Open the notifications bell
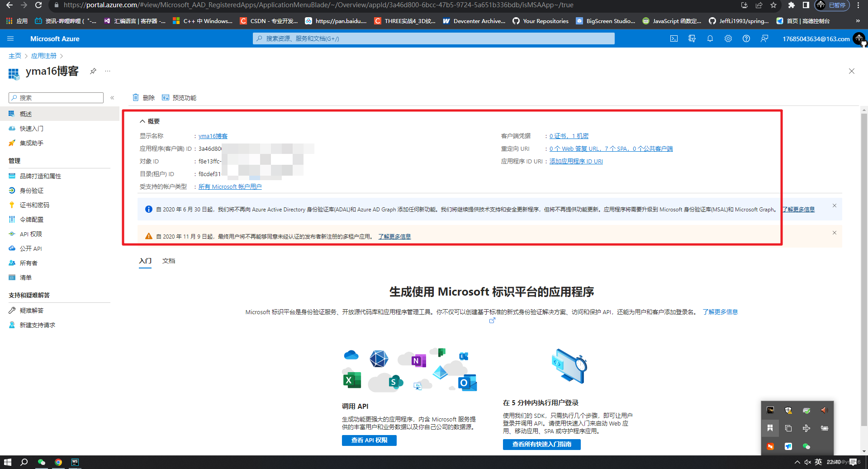 coord(710,38)
